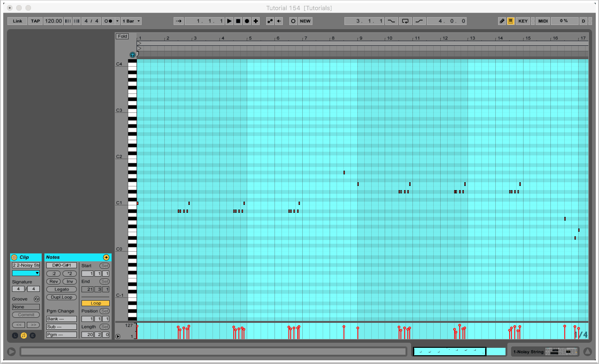The width and height of the screenshot is (599, 364).
Task: Toggle the Fold button in note editor
Action: 122,36
